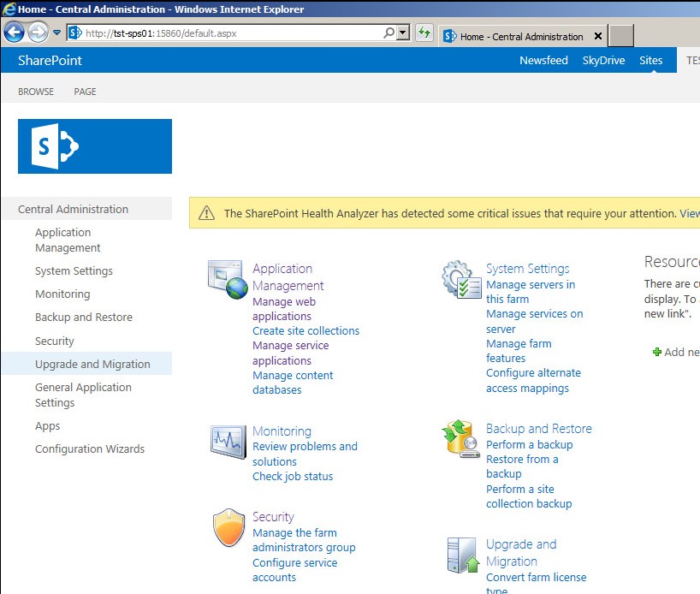Open the address bar autocomplete dropdown

[x=403, y=33]
